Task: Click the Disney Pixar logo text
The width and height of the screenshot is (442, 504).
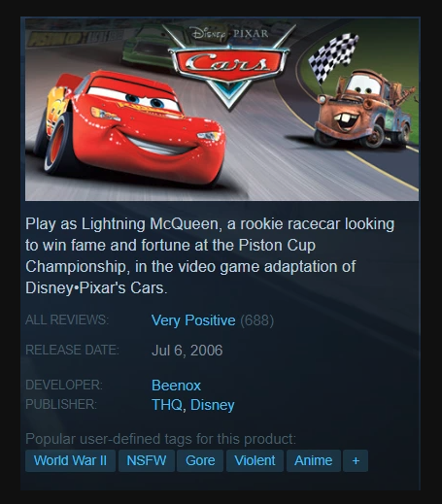Action: coord(229,33)
